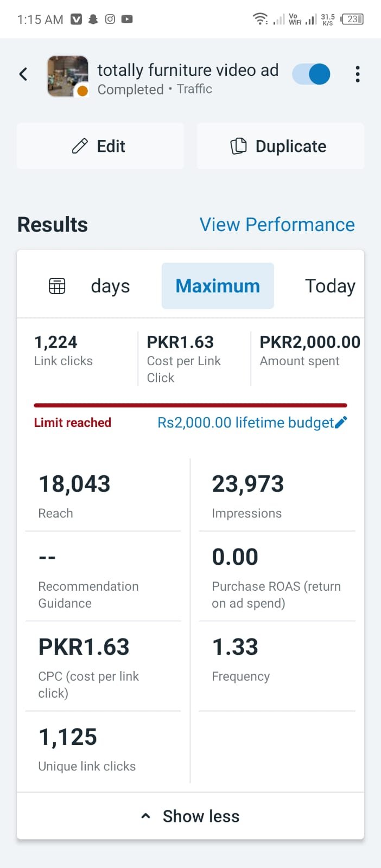Tap the back arrow icon
Image resolution: width=381 pixels, height=868 pixels.
pos(23,74)
